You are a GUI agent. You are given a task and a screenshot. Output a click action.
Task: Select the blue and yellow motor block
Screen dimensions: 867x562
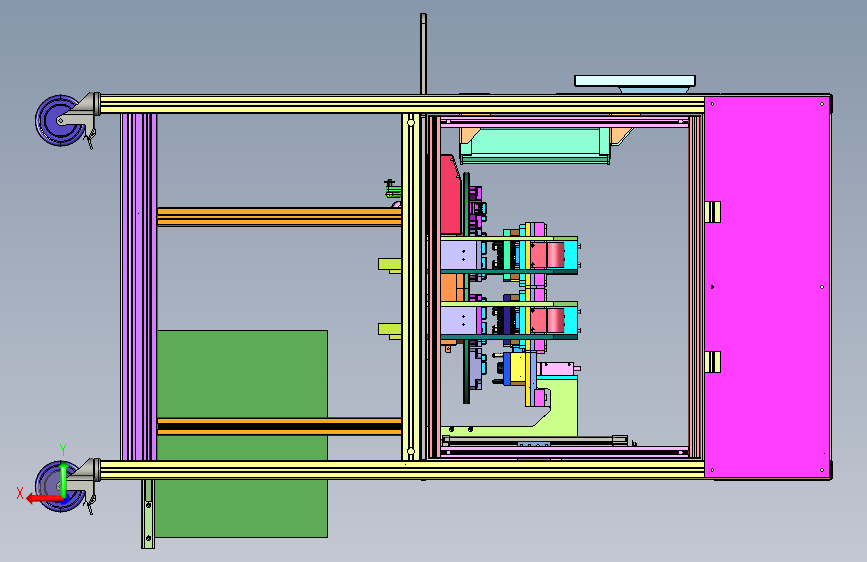pyautogui.click(x=514, y=368)
